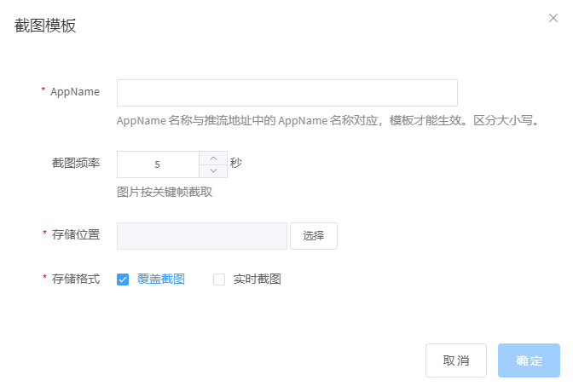
Task: Uncheck the 覆盖截图 checkbox
Action: coord(123,279)
